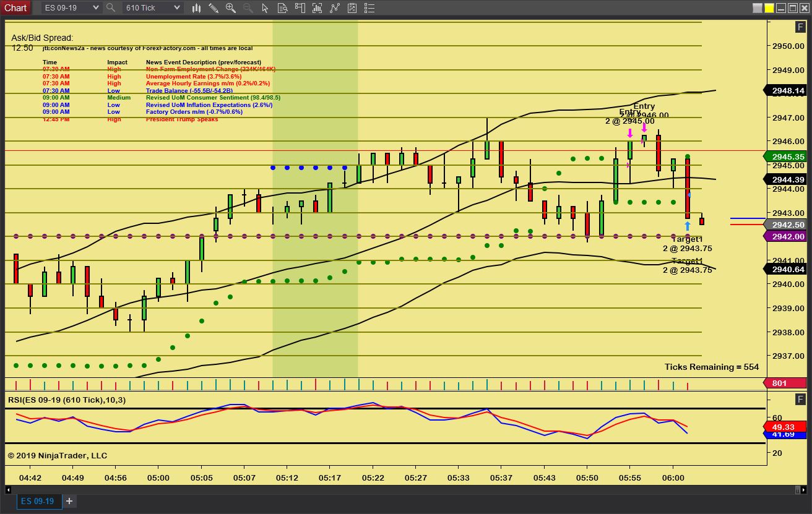This screenshot has width=812, height=514.
Task: Open the Data Series bars icon
Action: tap(317, 8)
